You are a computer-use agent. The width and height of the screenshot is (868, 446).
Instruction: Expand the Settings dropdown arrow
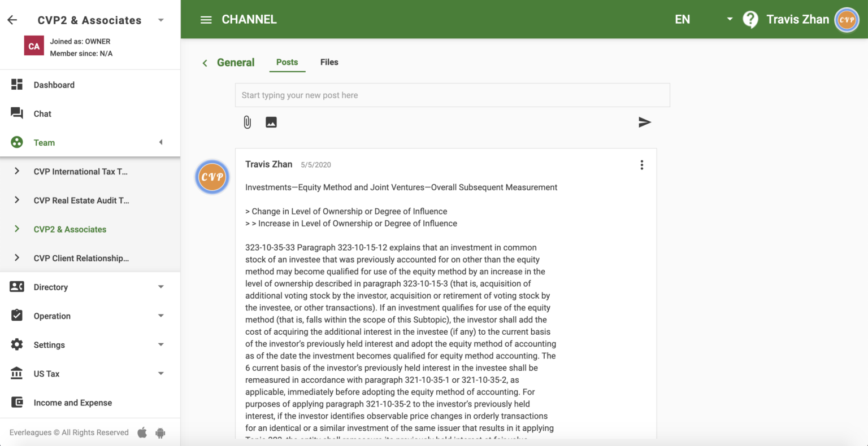161,344
